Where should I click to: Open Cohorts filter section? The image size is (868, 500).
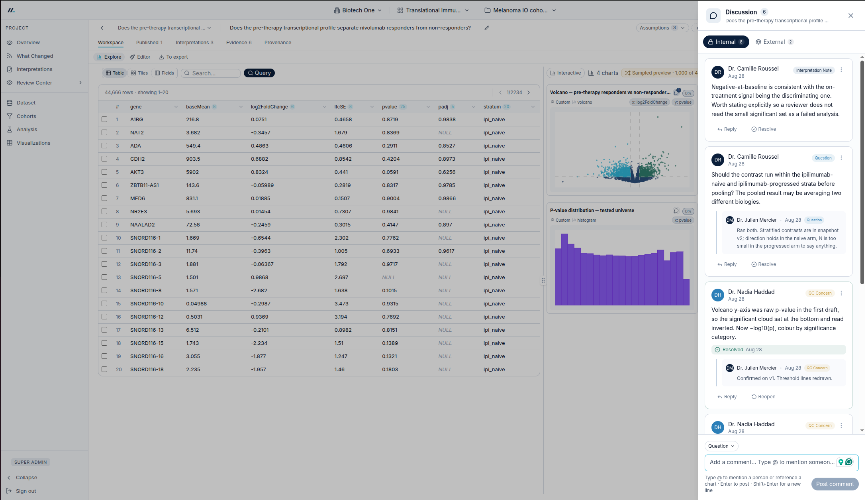26,116
